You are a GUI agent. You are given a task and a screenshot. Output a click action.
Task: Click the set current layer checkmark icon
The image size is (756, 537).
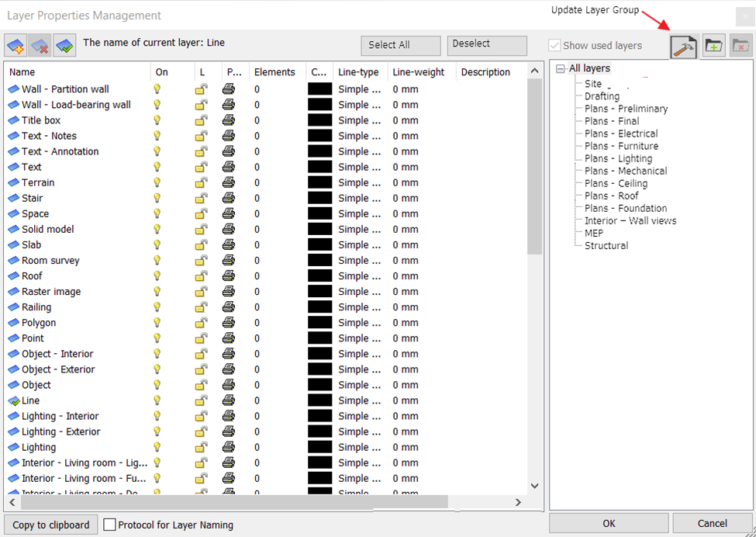pyautogui.click(x=64, y=46)
